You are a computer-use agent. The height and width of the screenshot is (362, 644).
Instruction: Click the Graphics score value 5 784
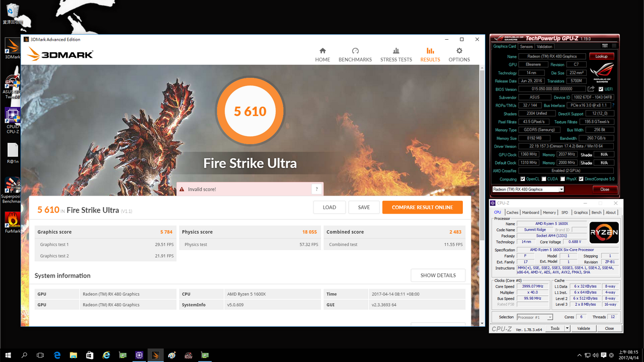(x=167, y=232)
